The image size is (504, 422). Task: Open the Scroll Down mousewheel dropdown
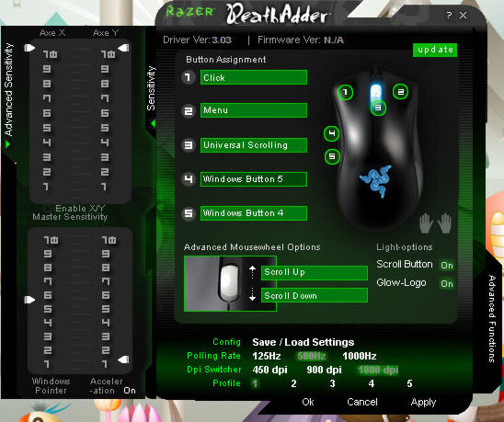(x=314, y=295)
